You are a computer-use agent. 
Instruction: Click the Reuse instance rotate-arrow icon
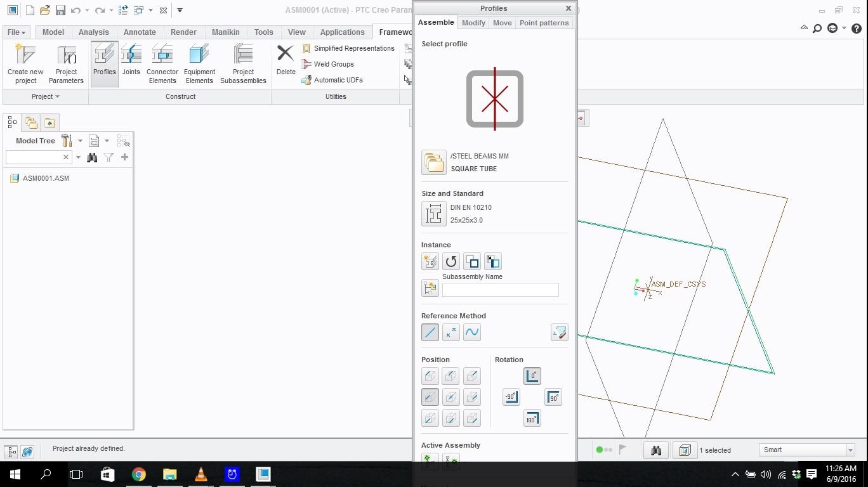[x=450, y=261]
